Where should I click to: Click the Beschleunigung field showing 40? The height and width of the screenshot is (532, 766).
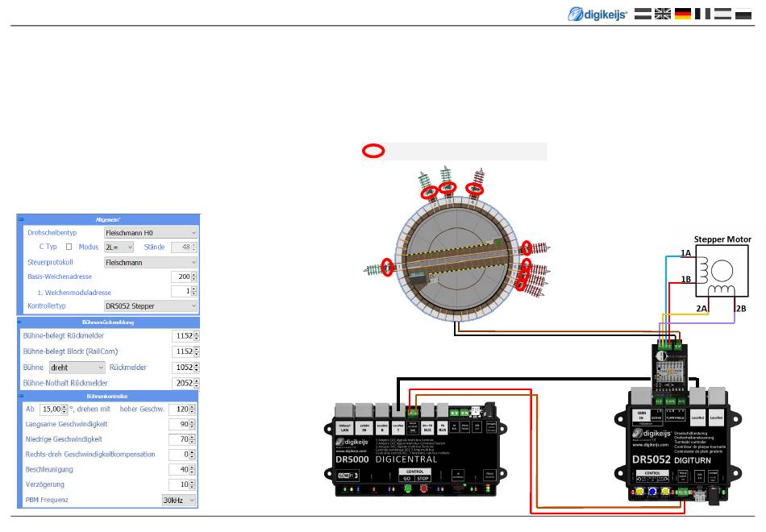[x=182, y=469]
